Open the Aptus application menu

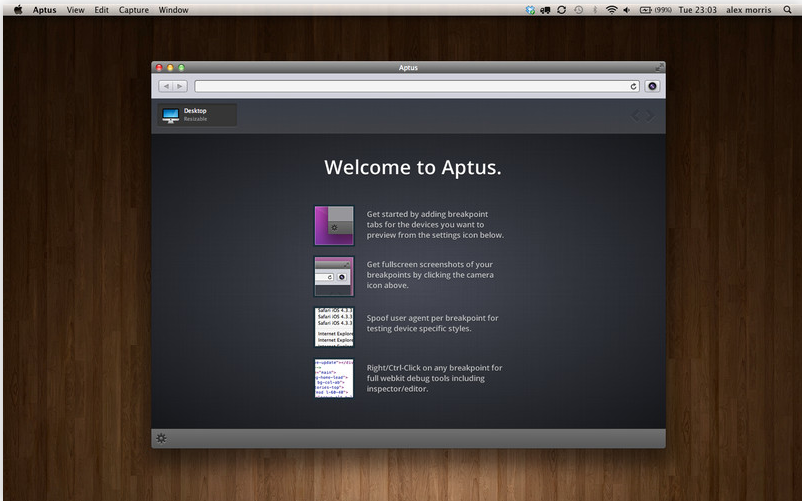tap(44, 10)
